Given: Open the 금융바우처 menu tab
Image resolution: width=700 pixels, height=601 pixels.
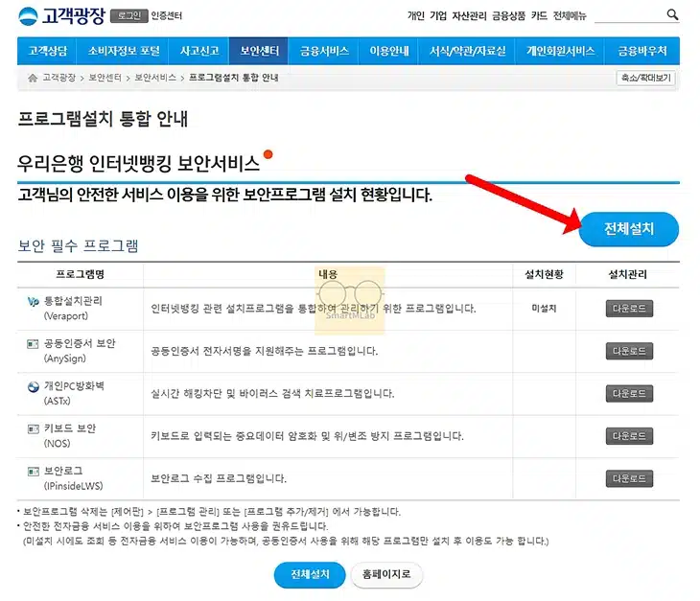Looking at the screenshot, I should point(642,51).
